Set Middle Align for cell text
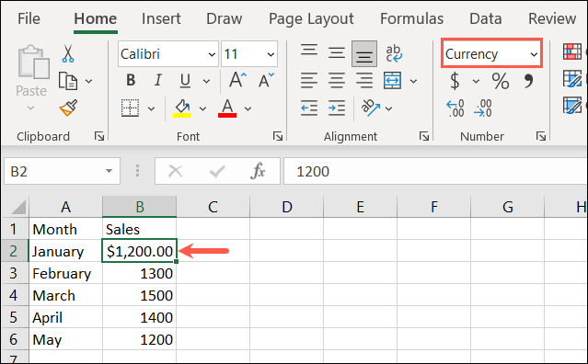 (x=337, y=52)
